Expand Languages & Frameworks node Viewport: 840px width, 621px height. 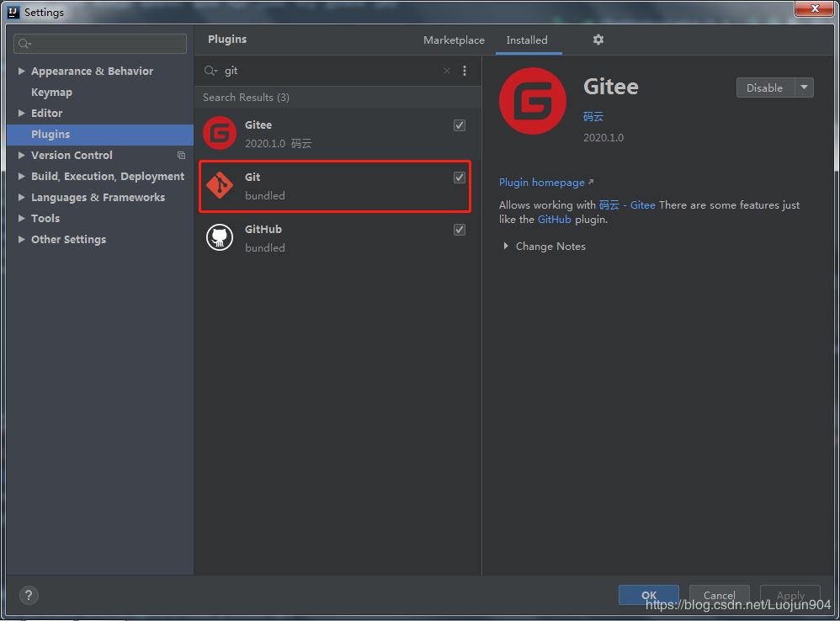pyautogui.click(x=21, y=197)
